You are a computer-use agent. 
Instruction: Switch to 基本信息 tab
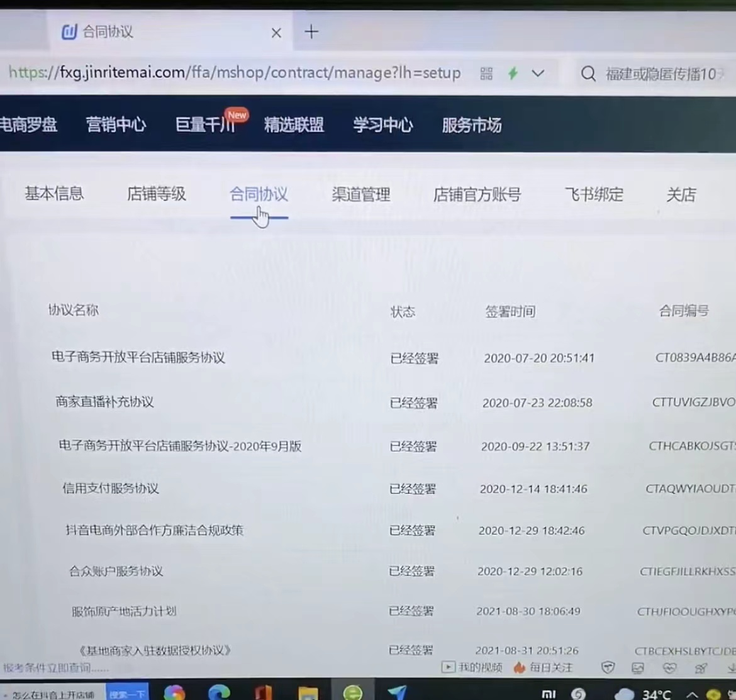tap(54, 193)
